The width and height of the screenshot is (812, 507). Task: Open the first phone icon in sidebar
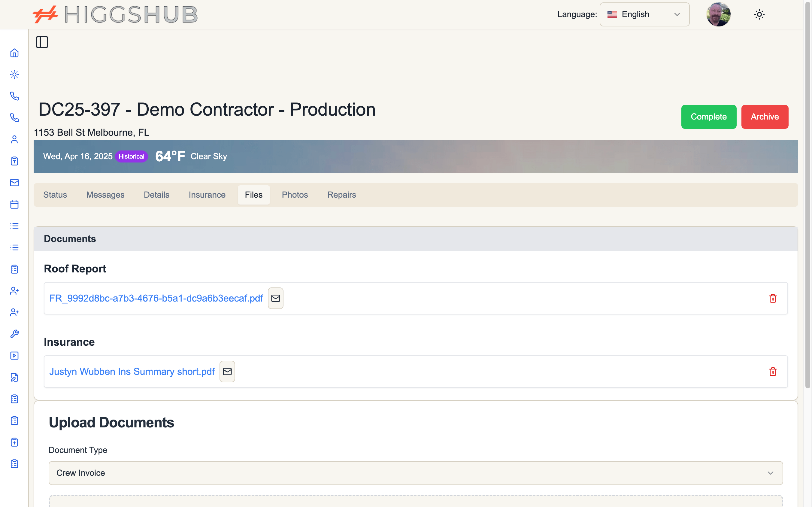(x=14, y=96)
